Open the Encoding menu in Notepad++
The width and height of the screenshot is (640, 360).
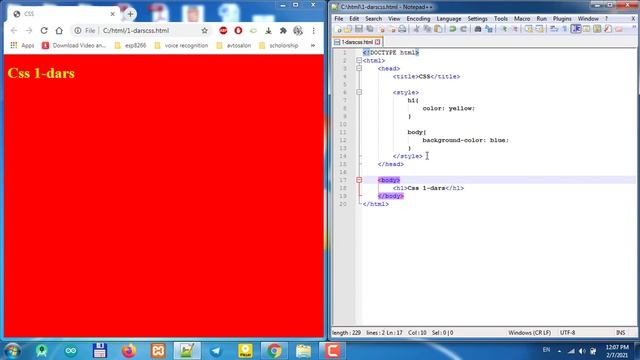pos(418,19)
